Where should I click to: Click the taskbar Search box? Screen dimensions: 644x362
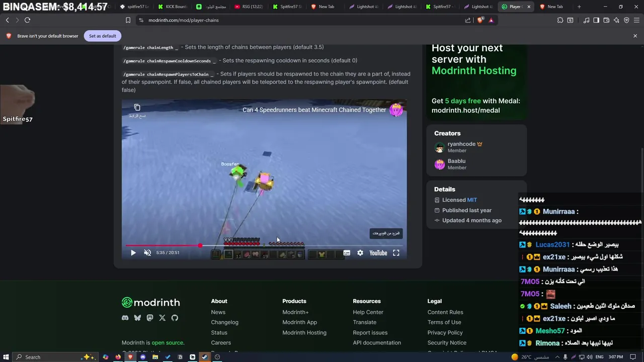tap(55, 357)
